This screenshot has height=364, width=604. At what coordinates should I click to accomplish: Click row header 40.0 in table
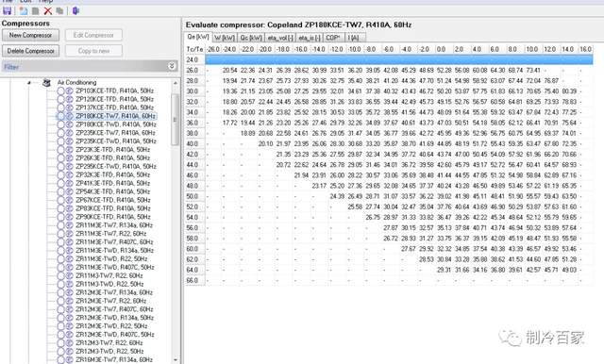point(195,144)
